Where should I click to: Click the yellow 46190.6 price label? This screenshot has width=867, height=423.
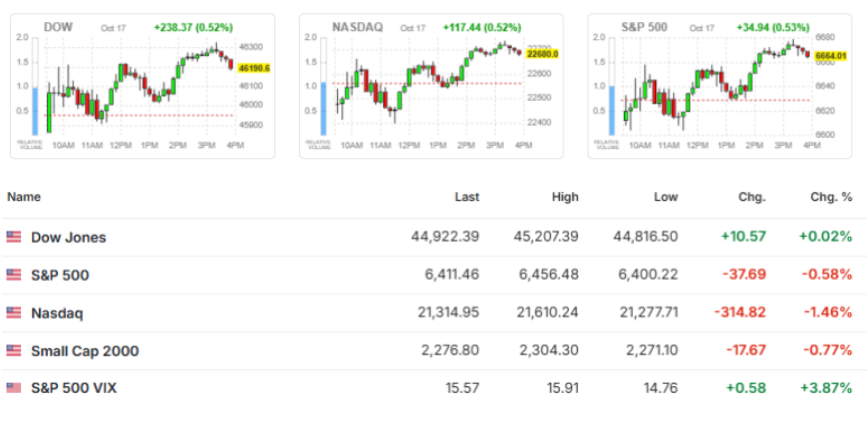pyautogui.click(x=254, y=68)
